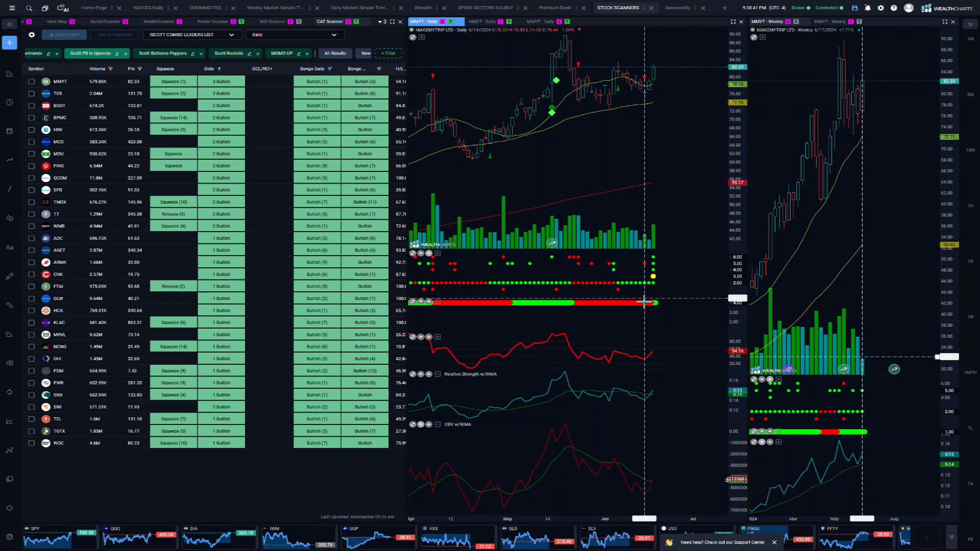Screen dimensions: 980x551
Task: Open the Daily timeframe dropdown
Action: click(x=295, y=35)
